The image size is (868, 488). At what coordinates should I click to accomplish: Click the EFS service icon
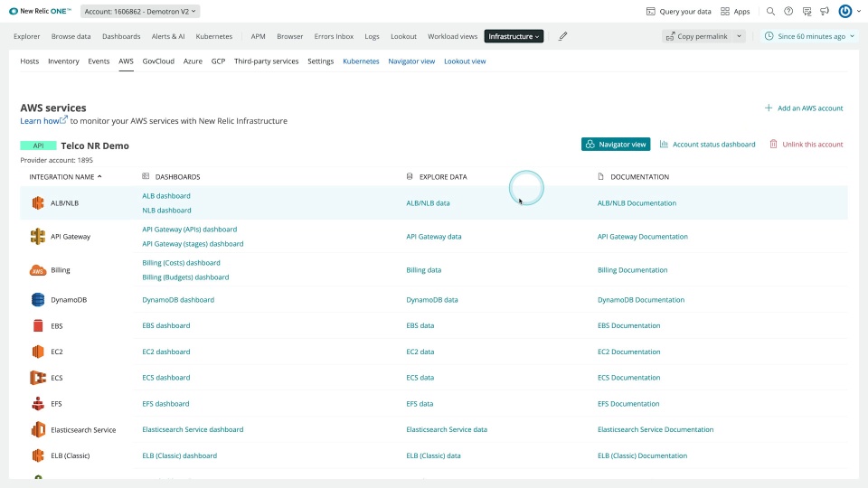[x=38, y=403]
